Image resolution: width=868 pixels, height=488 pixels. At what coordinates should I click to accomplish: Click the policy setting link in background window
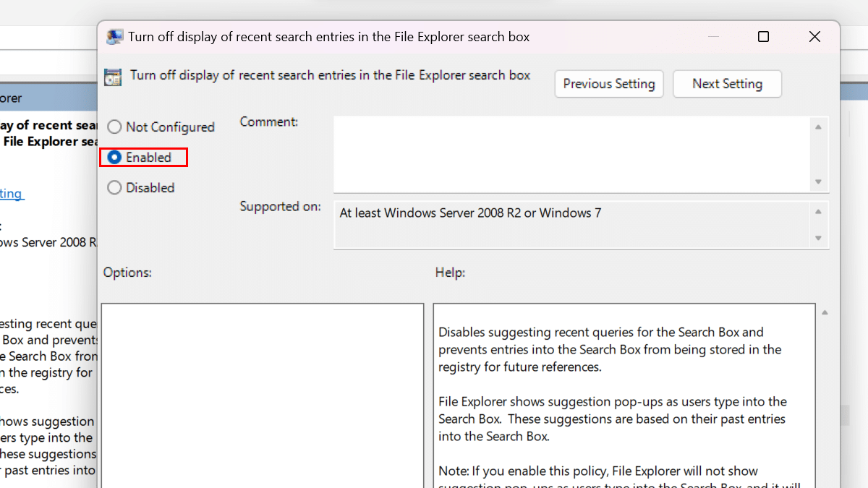[x=12, y=194]
